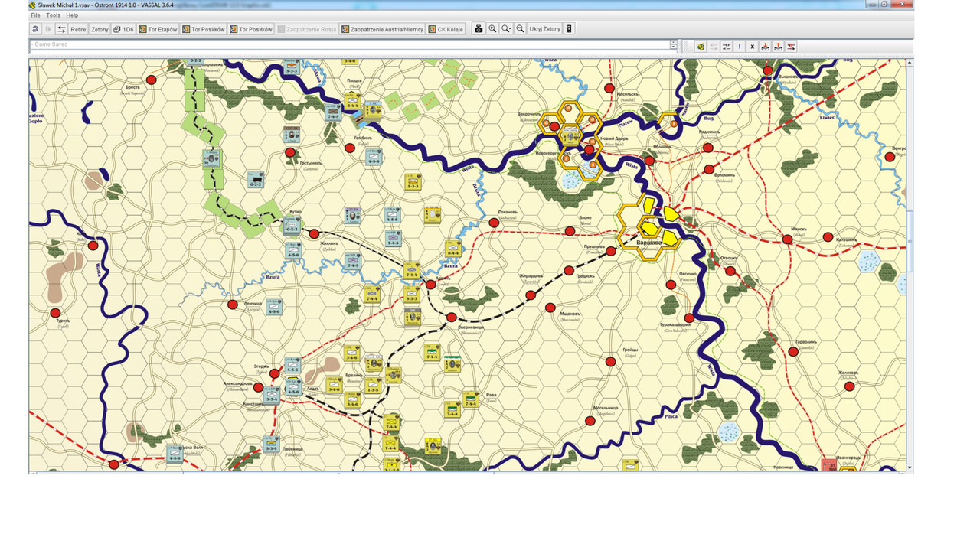The width and height of the screenshot is (980, 544).
Task: Click the Желеховъ red city marker
Action: point(849,386)
